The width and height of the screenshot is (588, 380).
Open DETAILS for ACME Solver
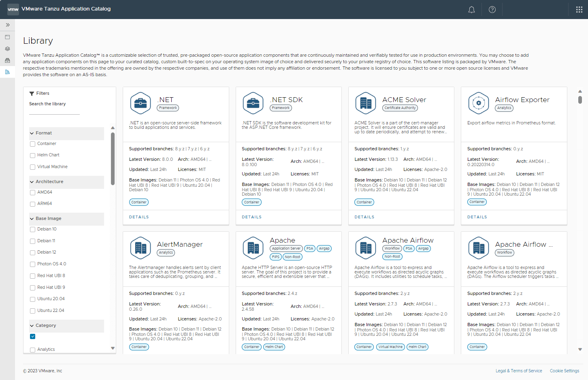coord(364,217)
